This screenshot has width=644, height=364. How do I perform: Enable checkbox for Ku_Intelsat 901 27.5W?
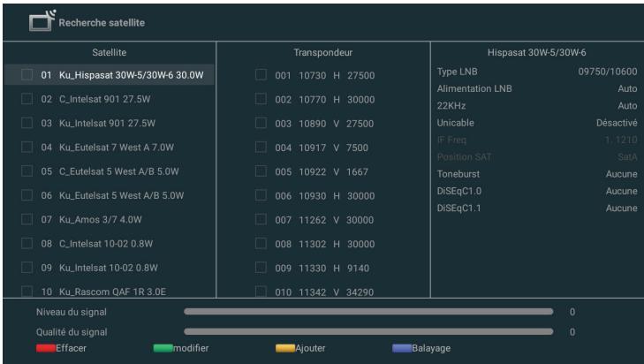pos(27,123)
